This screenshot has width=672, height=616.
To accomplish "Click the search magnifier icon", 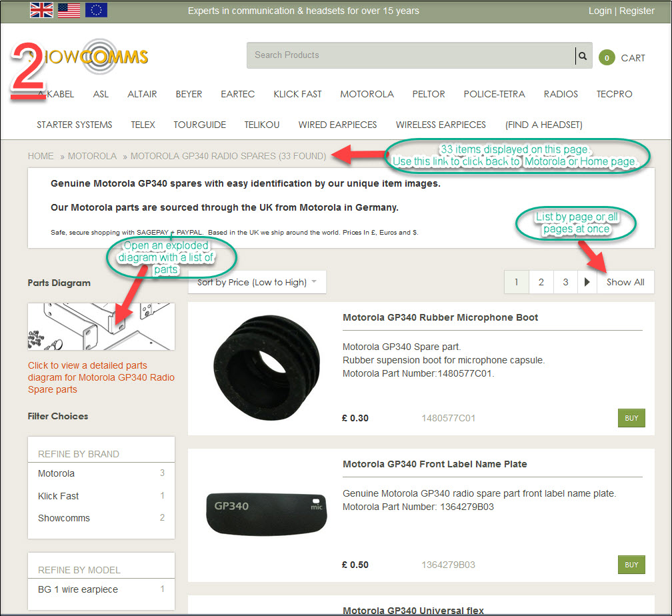I will [583, 56].
